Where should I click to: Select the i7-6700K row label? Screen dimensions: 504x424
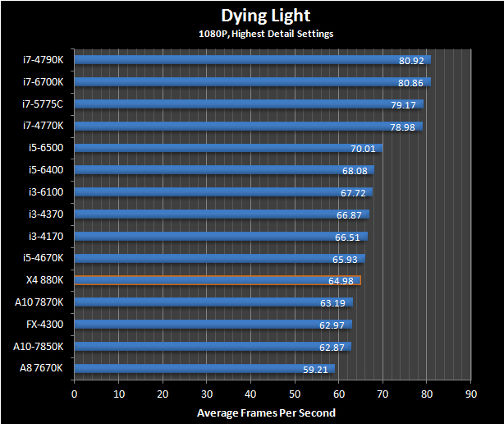43,82
